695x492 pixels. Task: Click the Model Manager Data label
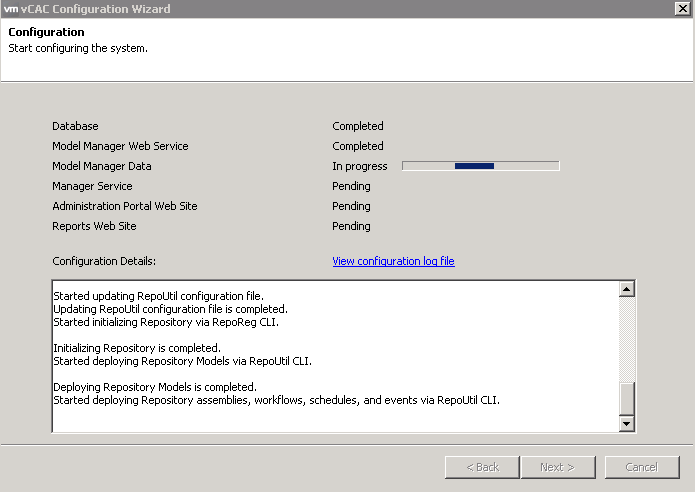pyautogui.click(x=102, y=166)
